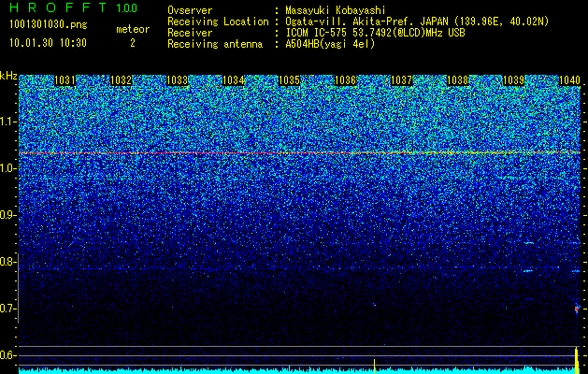The image size is (588, 374).
Task: Click the 1033 time marker
Action: 177,80
